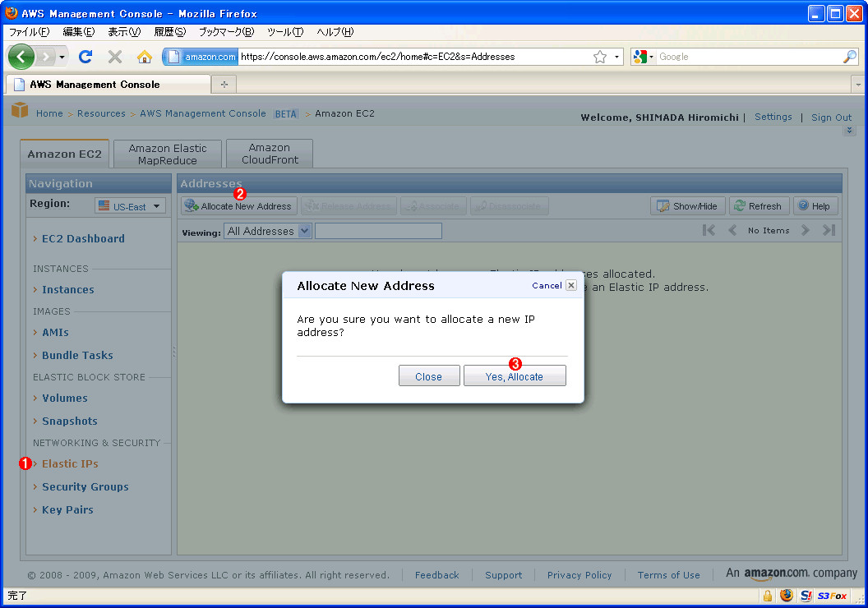Click the go to last page icon
Image resolution: width=868 pixels, height=608 pixels.
click(829, 230)
